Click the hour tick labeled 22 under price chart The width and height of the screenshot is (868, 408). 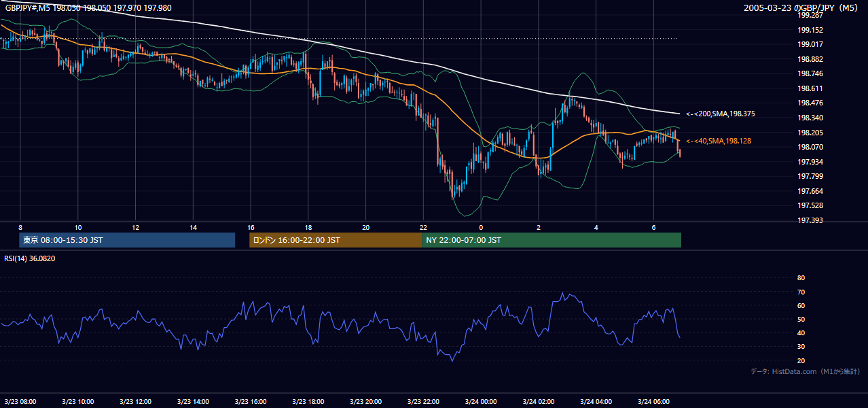423,227
